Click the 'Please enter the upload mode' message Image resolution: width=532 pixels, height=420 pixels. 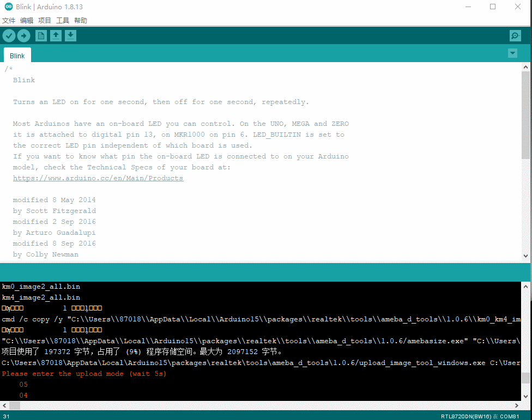pyautogui.click(x=84, y=374)
